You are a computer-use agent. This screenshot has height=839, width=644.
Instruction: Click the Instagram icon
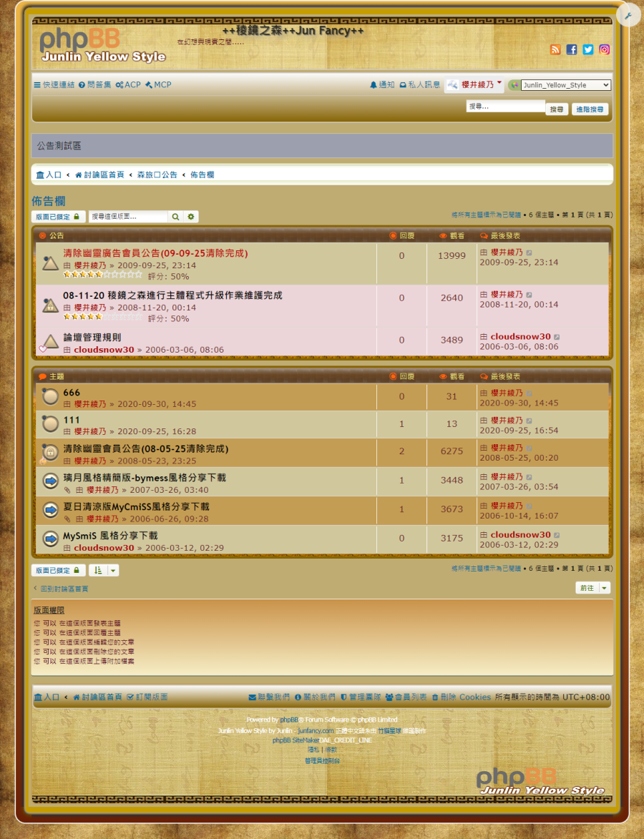coord(605,49)
